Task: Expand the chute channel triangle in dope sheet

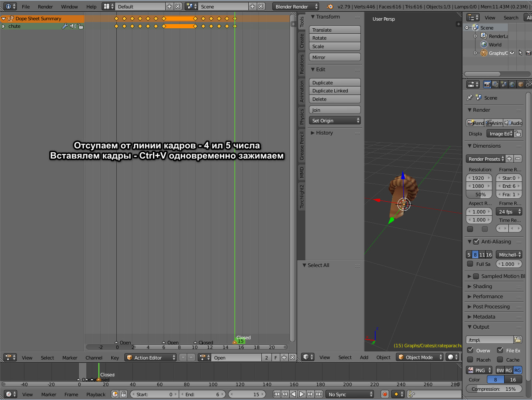Action: [x=4, y=26]
